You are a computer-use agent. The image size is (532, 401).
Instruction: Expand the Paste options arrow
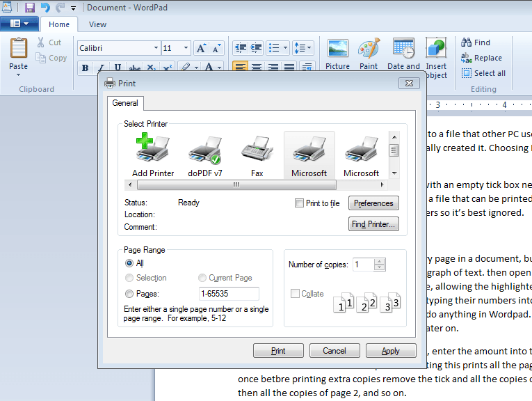click(18, 74)
